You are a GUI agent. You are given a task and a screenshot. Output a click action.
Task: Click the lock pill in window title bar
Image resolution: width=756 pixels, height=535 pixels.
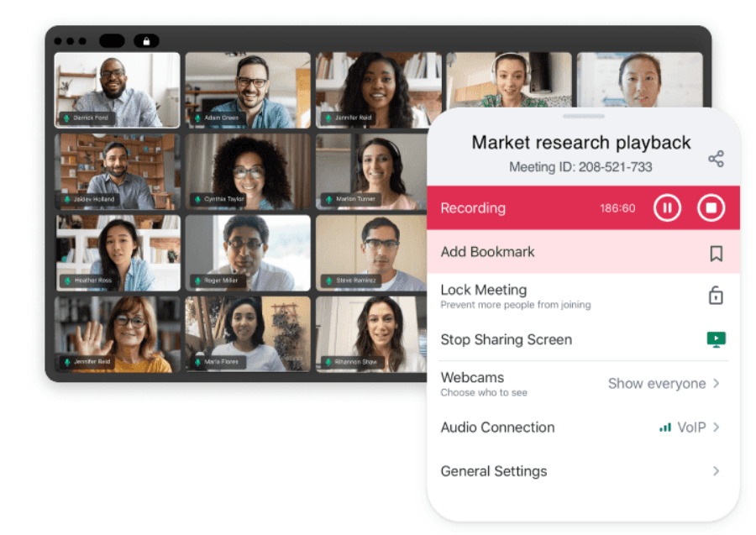pyautogui.click(x=146, y=40)
